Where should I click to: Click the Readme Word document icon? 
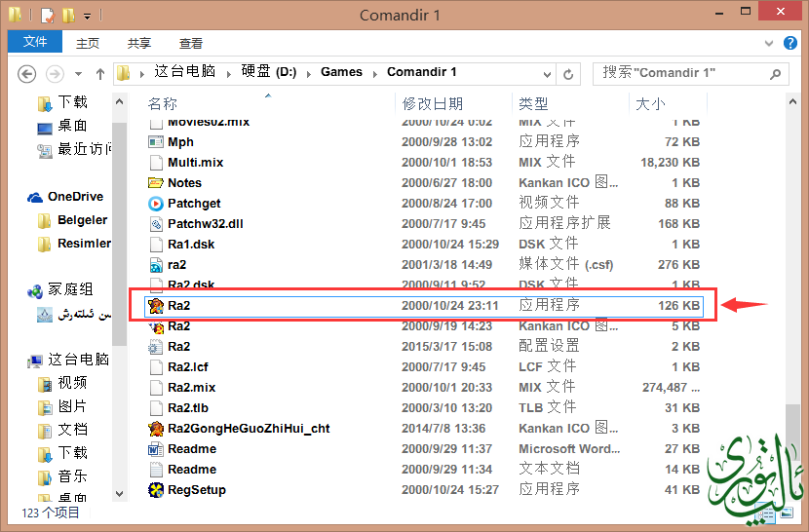tap(156, 449)
